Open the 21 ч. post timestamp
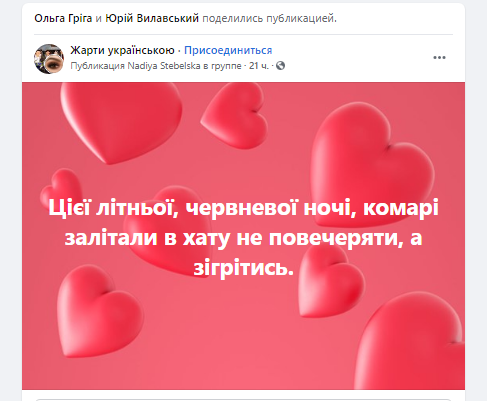 pos(259,66)
